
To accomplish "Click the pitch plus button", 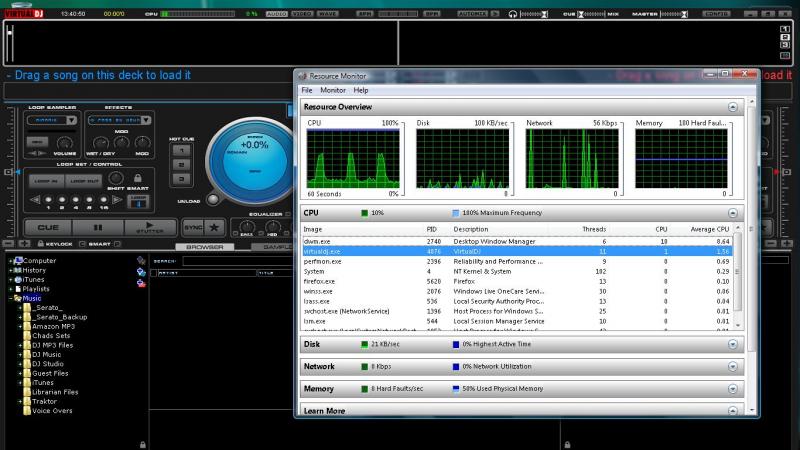I will [x=24, y=244].
